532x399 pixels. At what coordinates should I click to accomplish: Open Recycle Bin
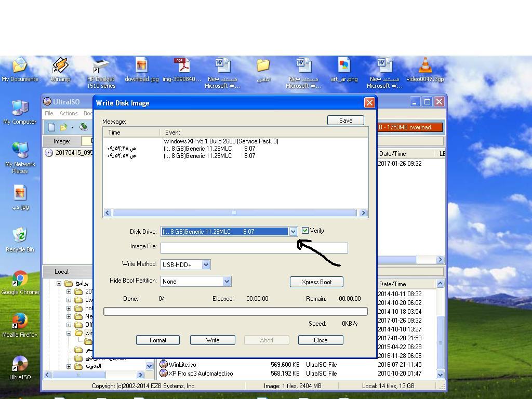point(20,240)
